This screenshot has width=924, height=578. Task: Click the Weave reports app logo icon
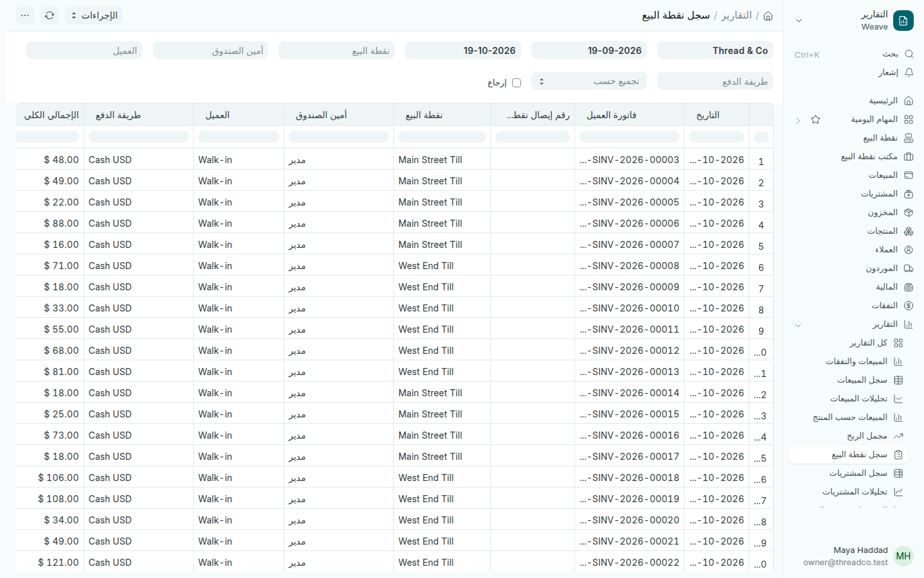pos(903,21)
